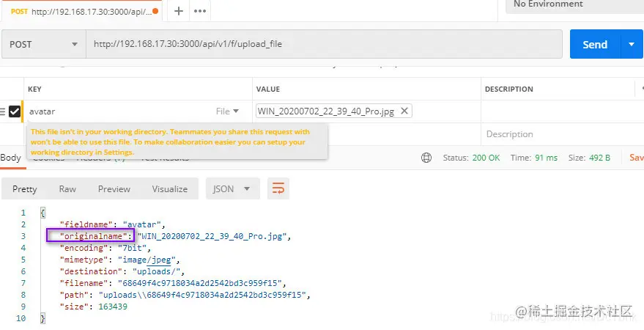Select the Preview view tab
The height and width of the screenshot is (330, 644).
point(114,189)
